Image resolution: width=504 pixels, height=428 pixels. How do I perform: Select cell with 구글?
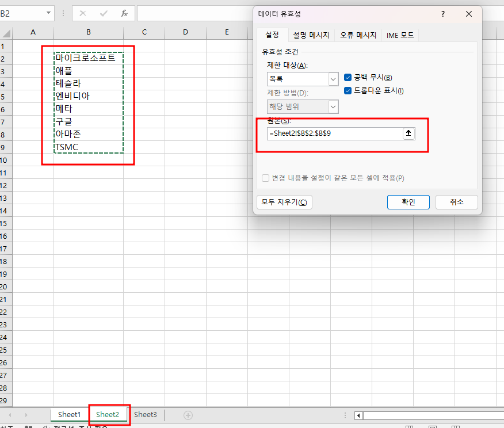89,121
